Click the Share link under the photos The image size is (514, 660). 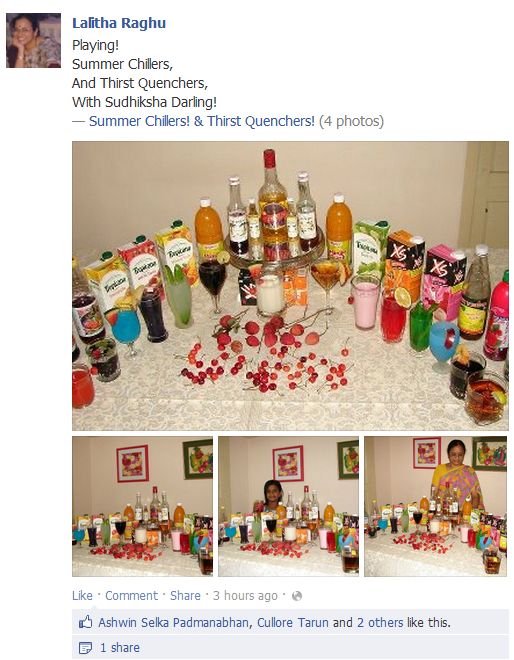185,596
